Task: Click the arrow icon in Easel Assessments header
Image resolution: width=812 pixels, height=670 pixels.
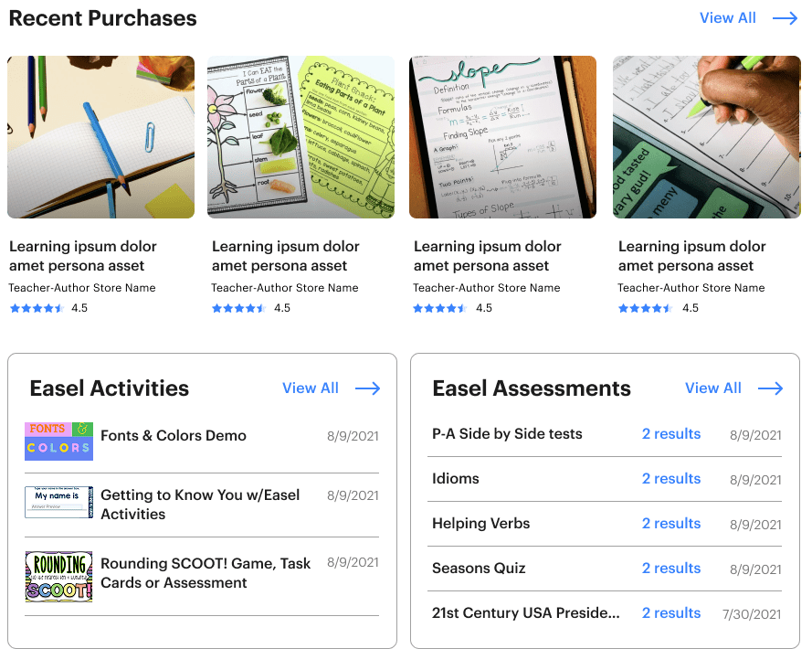Action: point(771,388)
